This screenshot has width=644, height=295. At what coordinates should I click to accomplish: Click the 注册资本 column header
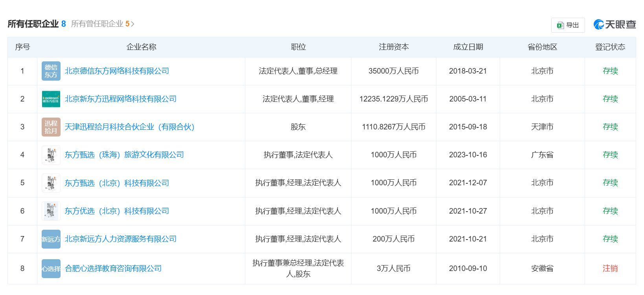394,47
